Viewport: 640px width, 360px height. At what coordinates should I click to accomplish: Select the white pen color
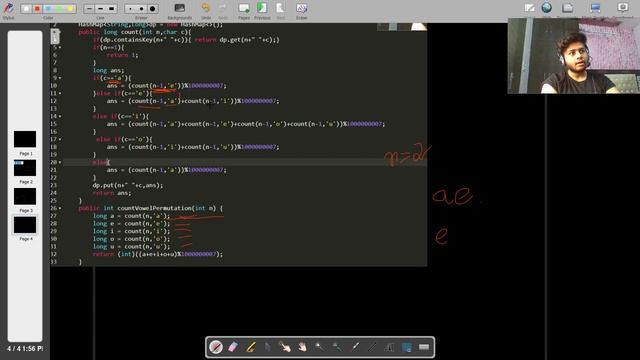point(26,9)
